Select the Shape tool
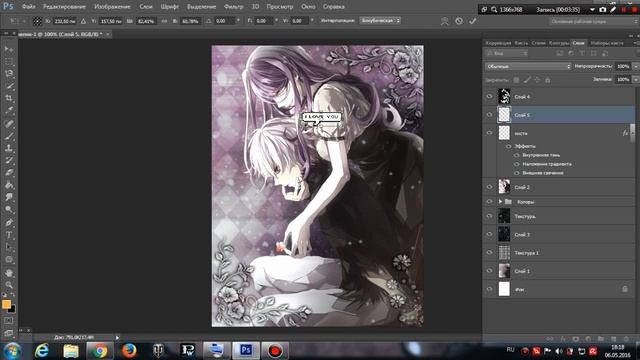 point(9,260)
